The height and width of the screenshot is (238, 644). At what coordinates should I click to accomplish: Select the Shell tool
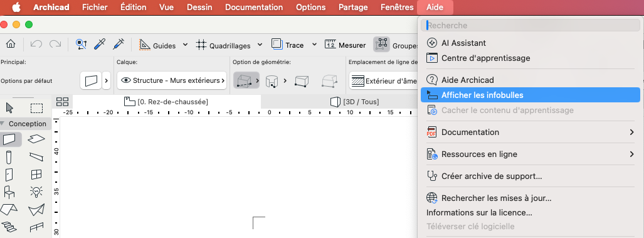point(36,210)
